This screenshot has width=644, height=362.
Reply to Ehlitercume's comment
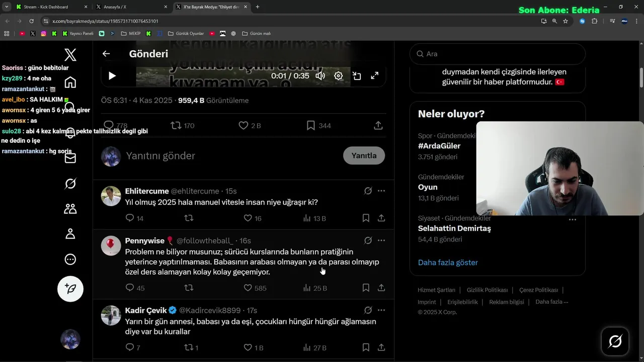click(134, 218)
